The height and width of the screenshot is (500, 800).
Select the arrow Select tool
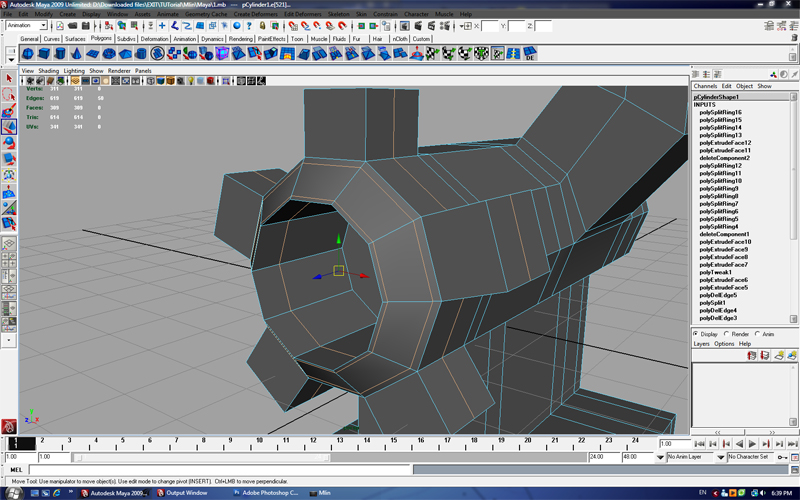(x=8, y=79)
